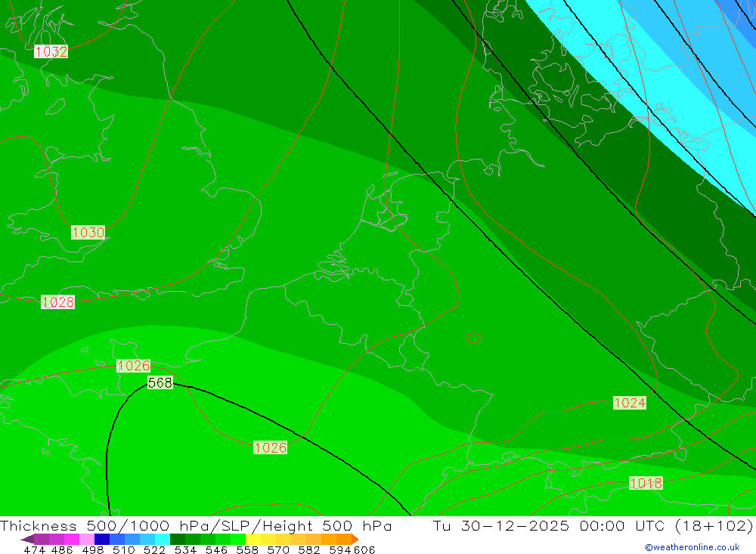The width and height of the screenshot is (756, 554).
Task: Click the legend value 510
Action: (x=124, y=549)
